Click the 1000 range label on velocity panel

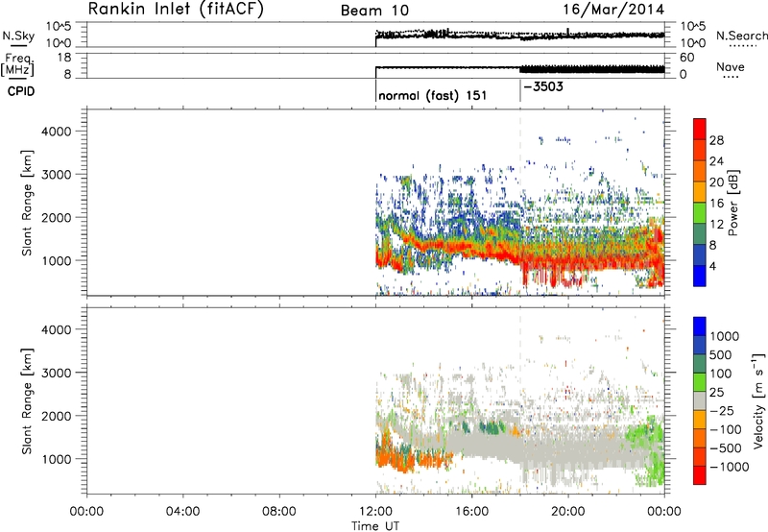57,459
